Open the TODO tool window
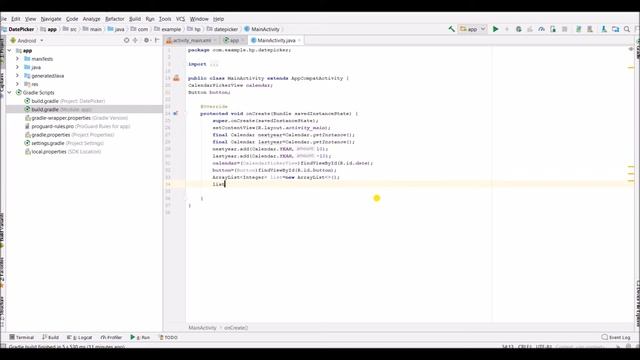This screenshot has height=360, width=640. [x=168, y=338]
